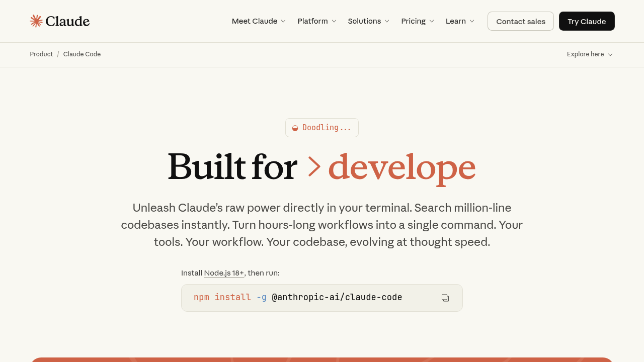Screen dimensions: 644x362
Task: Open the Pricing menu
Action: coord(417,21)
